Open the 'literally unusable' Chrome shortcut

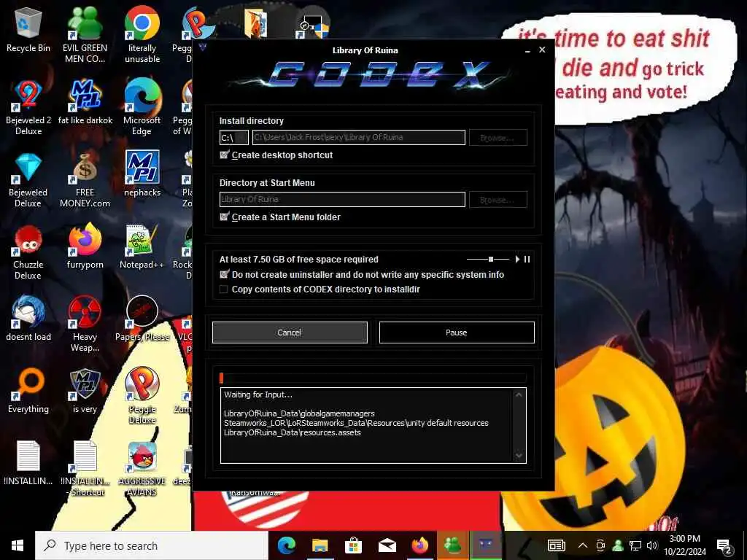[142, 35]
